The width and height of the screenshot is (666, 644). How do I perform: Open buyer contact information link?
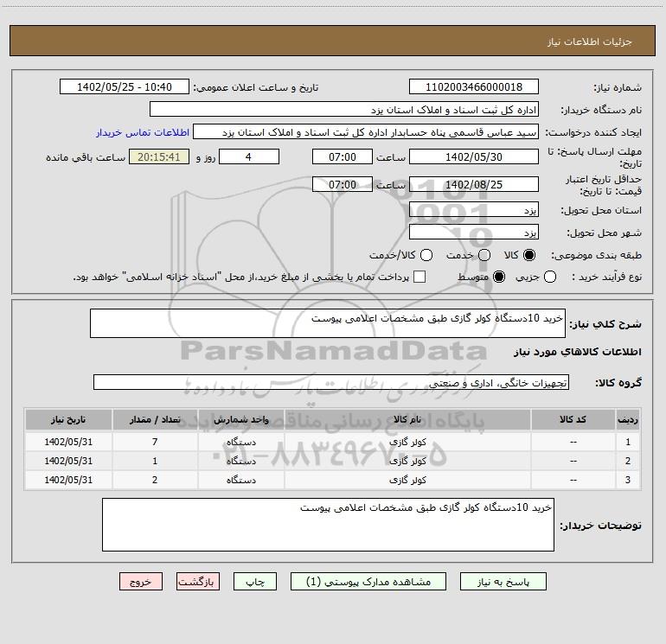[143, 132]
